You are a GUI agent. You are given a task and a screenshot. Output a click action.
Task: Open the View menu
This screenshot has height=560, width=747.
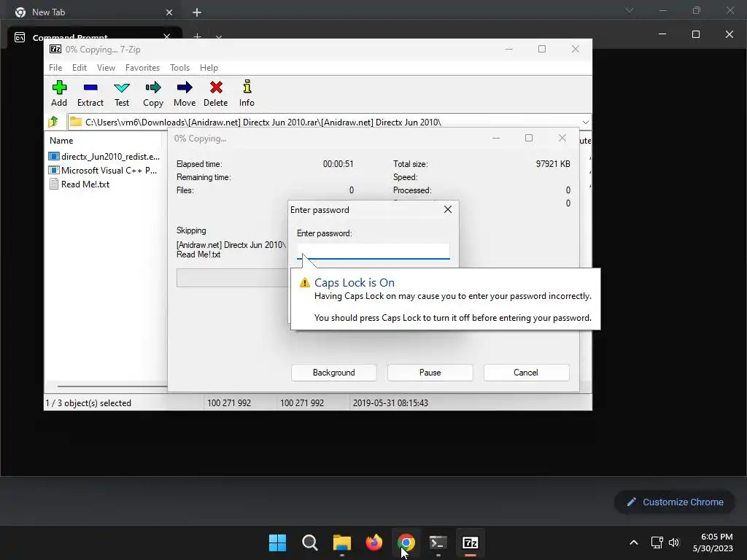[x=106, y=68]
